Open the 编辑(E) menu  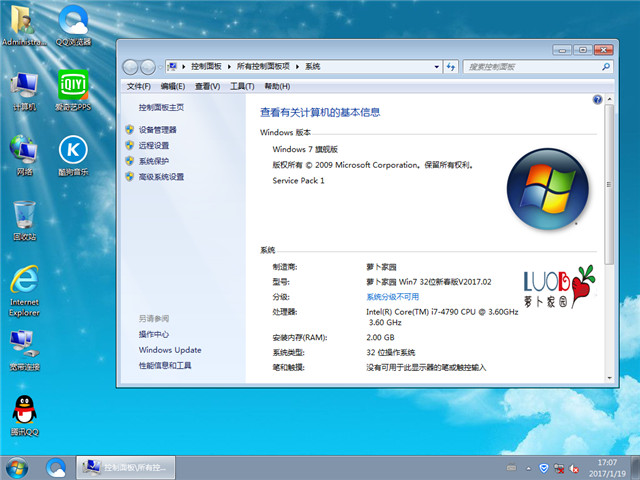173,86
